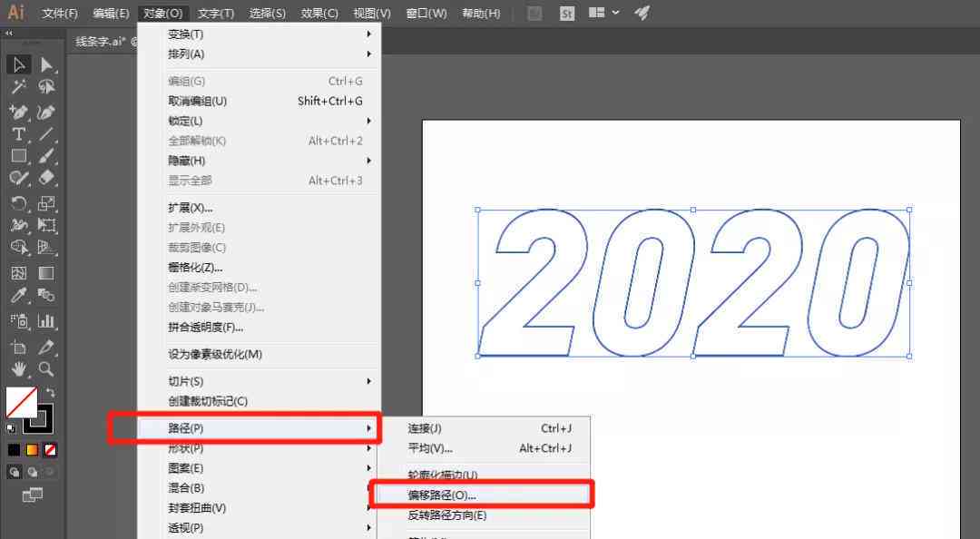Viewport: 980px width, 539px height.
Task: Select the Curvature tool
Action: click(46, 112)
